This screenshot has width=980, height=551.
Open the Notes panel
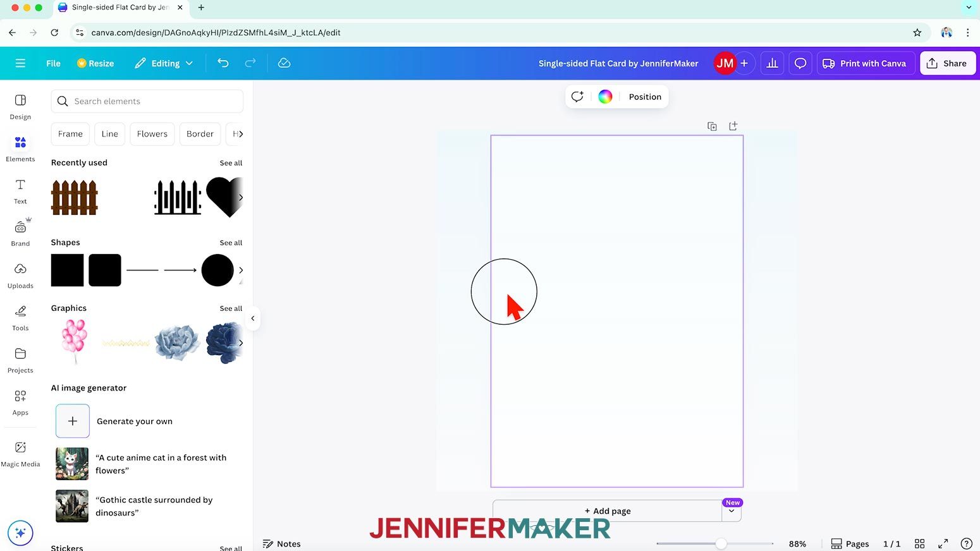(282, 543)
